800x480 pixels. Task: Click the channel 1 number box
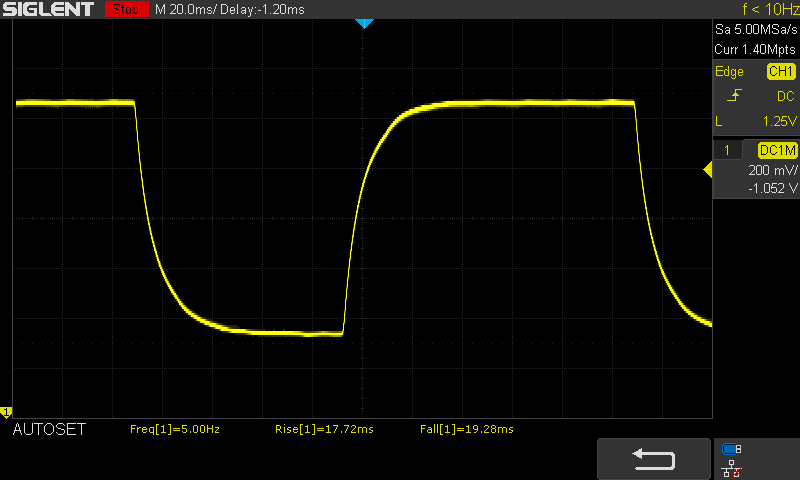[x=727, y=150]
